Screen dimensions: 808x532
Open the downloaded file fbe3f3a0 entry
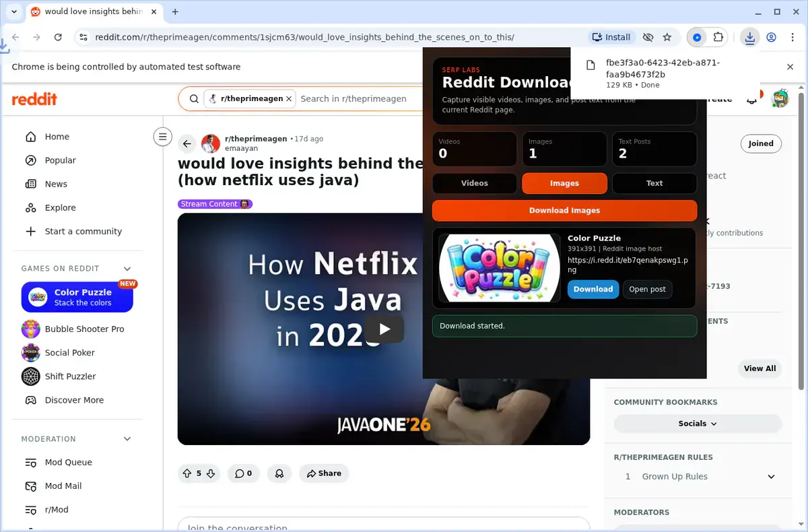tap(665, 73)
